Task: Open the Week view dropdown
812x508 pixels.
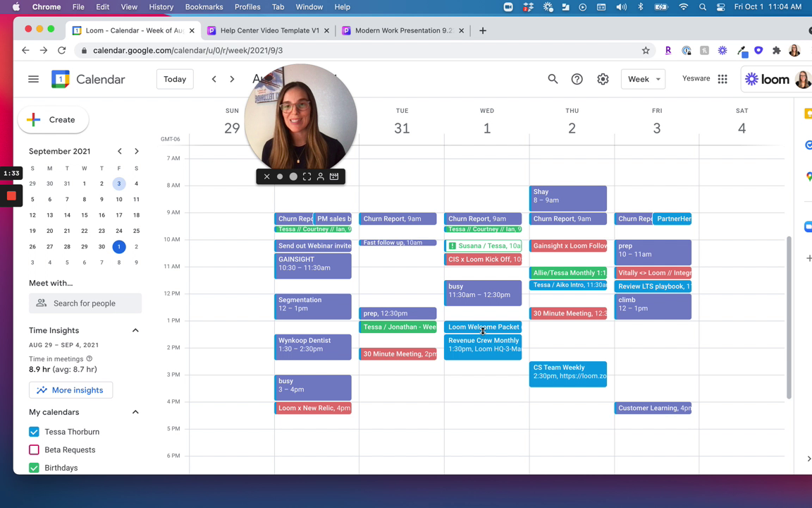Action: click(x=643, y=79)
